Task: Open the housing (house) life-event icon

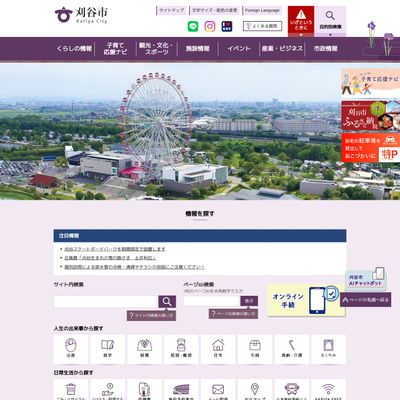Action: 218,349
